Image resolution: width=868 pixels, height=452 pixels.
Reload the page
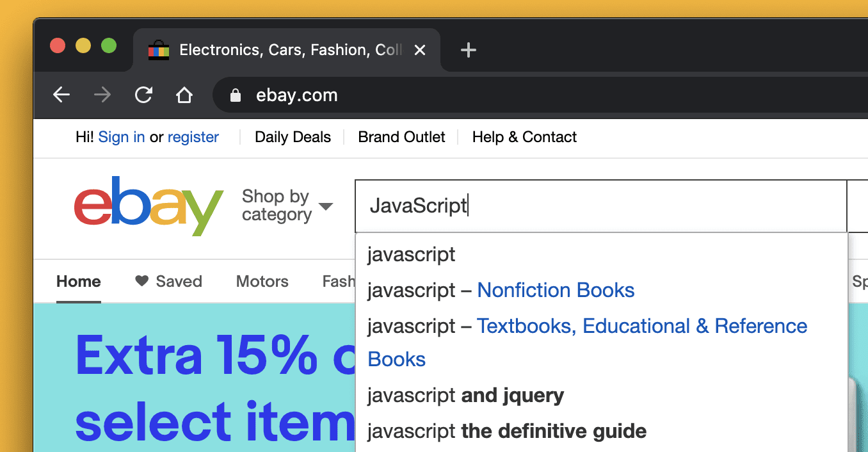143,95
